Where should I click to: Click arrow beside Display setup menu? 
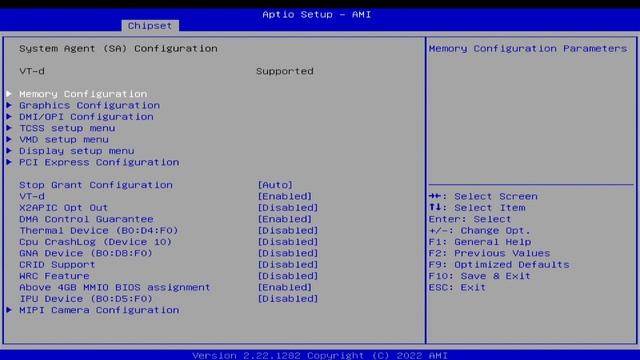coord(9,151)
